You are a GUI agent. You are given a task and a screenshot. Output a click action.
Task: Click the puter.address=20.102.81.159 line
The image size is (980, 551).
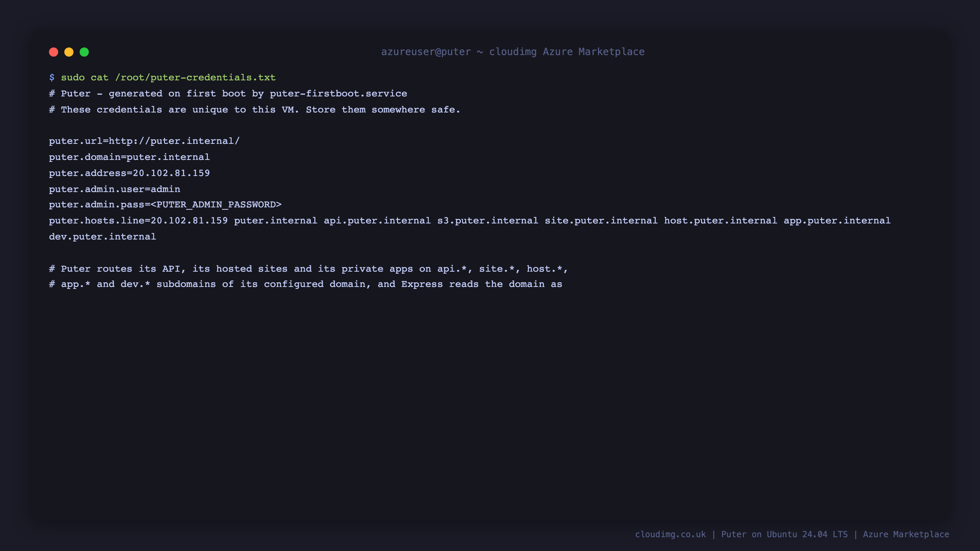[x=129, y=173]
